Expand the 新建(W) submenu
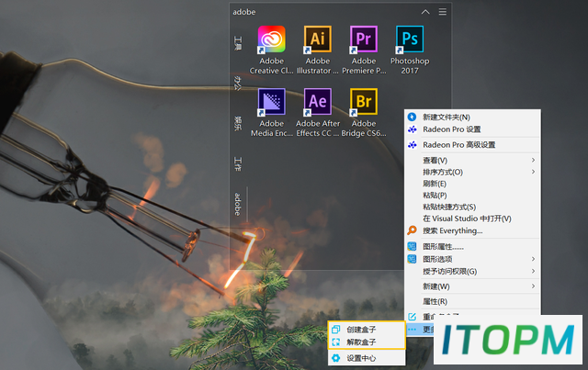The height and width of the screenshot is (370, 588). pos(472,286)
